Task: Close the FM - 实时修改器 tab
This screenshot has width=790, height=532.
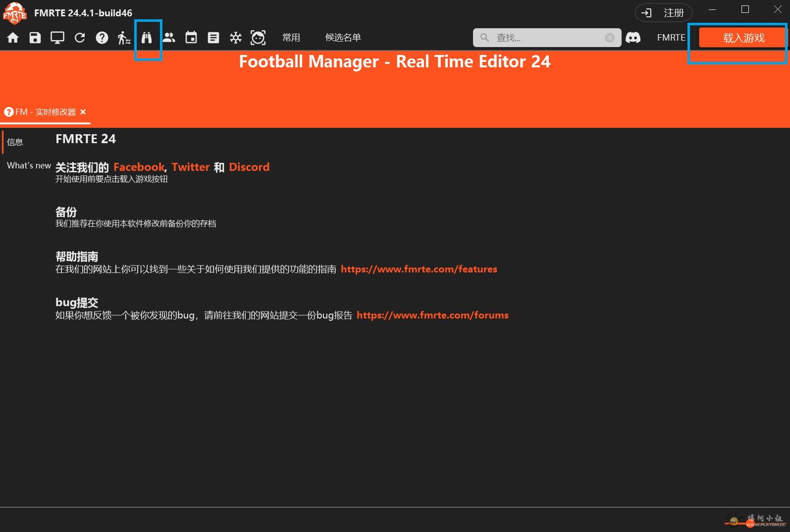Action: tap(83, 112)
